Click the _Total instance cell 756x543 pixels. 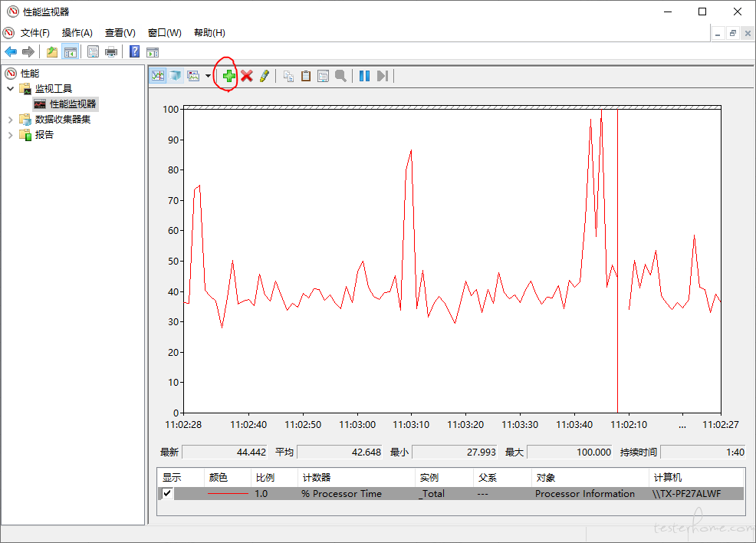coord(432,493)
